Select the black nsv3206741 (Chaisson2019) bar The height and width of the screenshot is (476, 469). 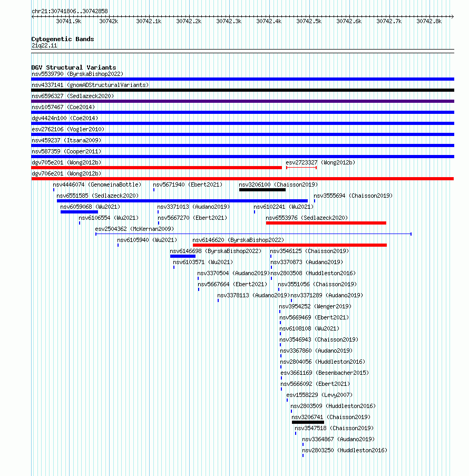coord(308,422)
